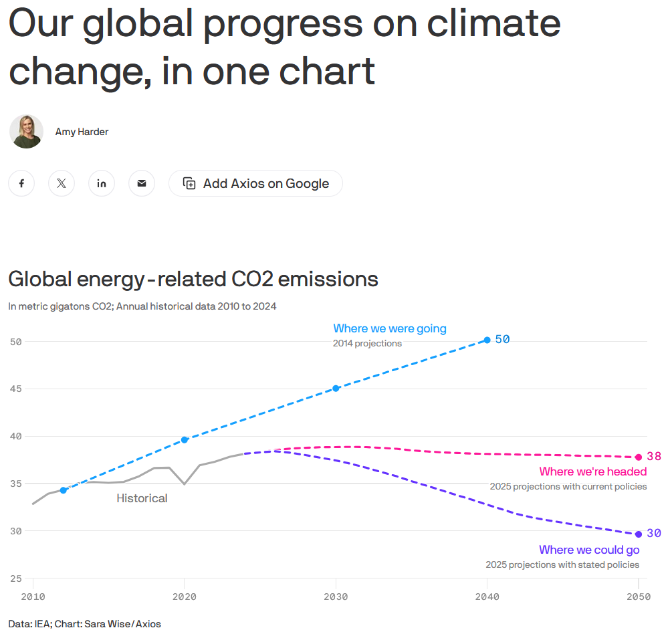Open Amy Harder's author profile link
The width and height of the screenshot is (672, 636).
[82, 132]
